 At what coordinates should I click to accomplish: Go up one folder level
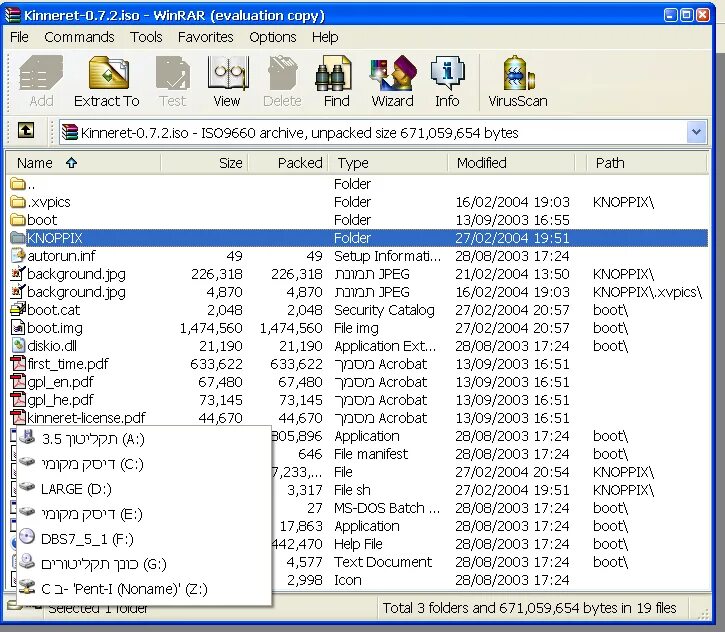tap(26, 130)
